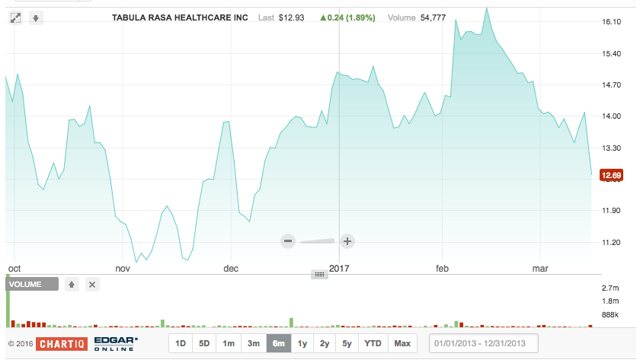Move volume panel up with arrow icon
This screenshot has width=640, height=363.
click(72, 284)
